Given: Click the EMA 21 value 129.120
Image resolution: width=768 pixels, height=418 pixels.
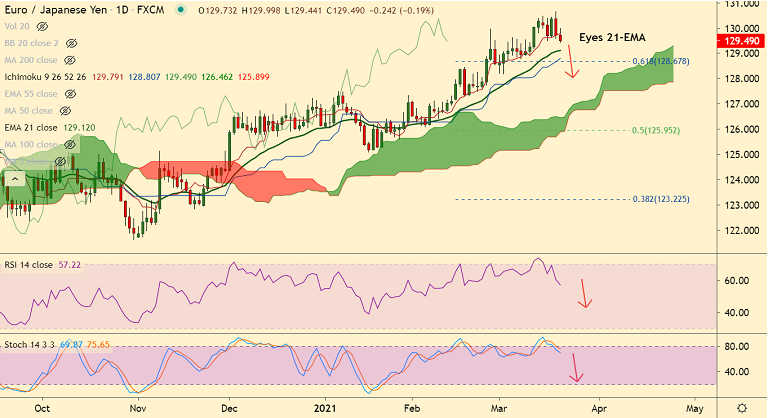Looking at the screenshot, I should coord(79,127).
